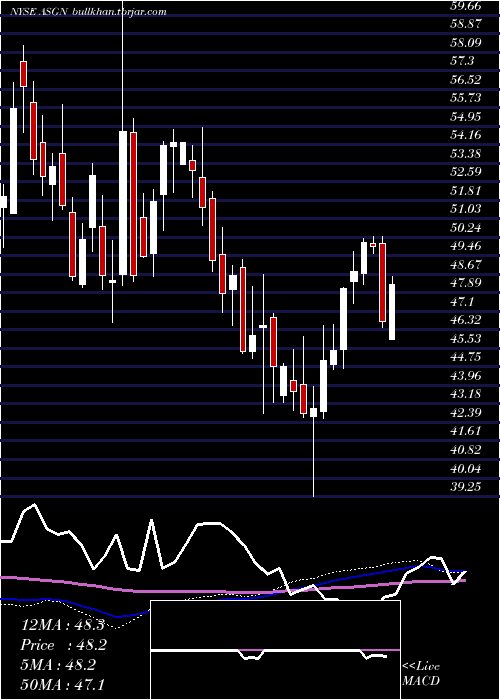Click the 44.75 price axis label
The image size is (500, 700).
(x=465, y=358)
